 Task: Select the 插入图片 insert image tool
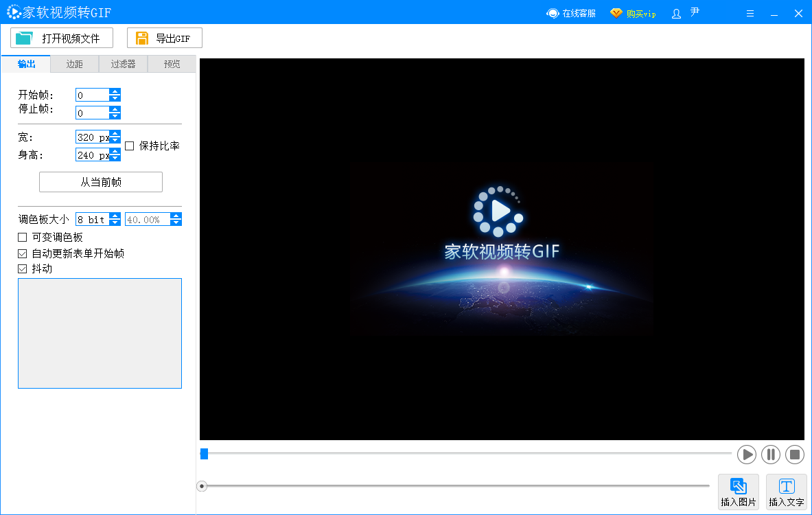point(739,492)
